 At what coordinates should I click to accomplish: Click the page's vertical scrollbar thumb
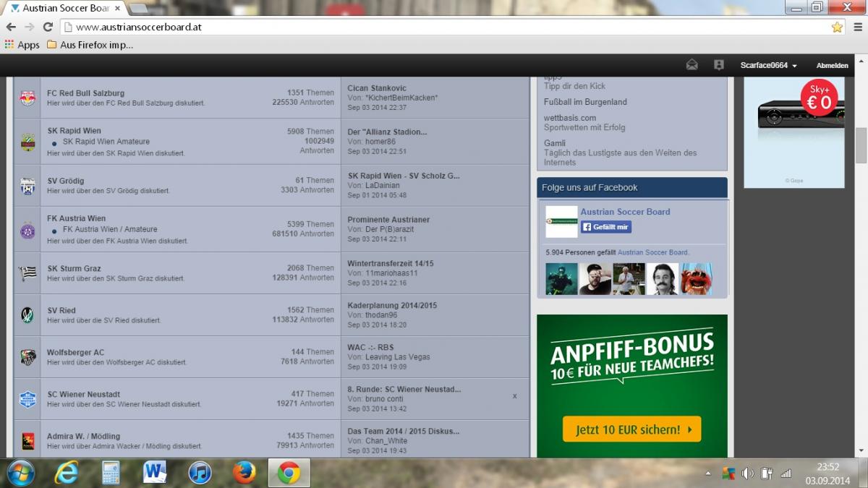click(861, 146)
